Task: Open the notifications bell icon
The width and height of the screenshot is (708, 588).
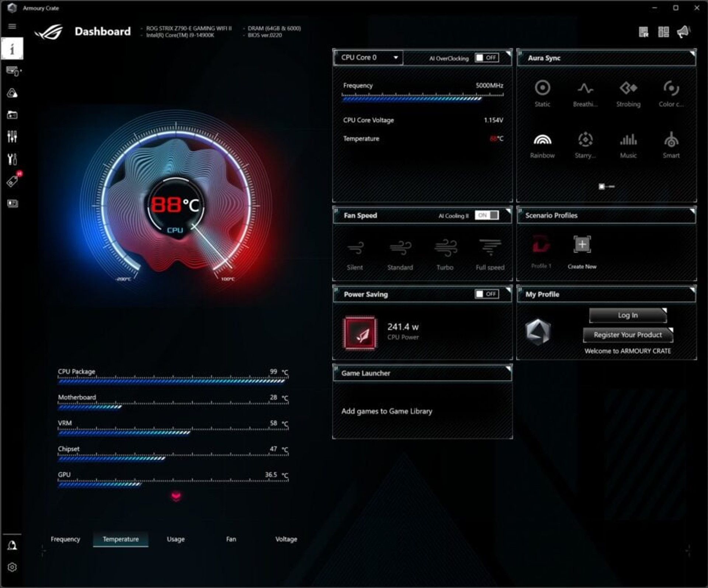Action: (x=12, y=545)
